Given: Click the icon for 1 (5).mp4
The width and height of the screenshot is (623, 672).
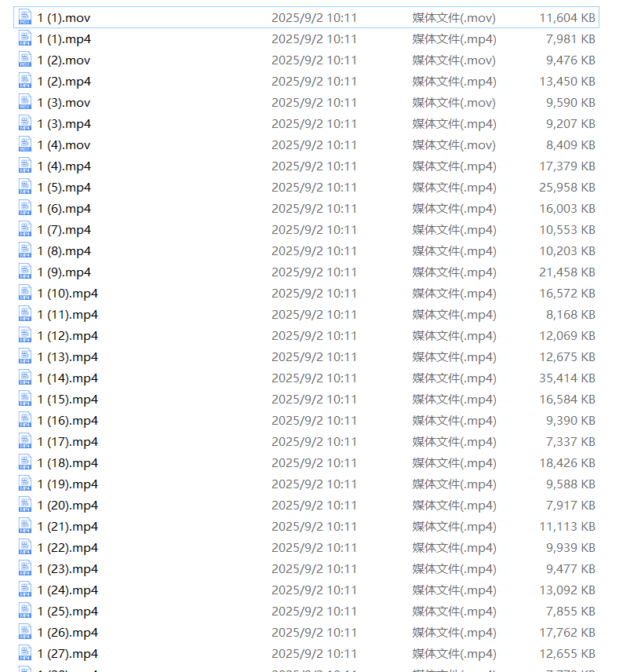Looking at the screenshot, I should pos(24,187).
